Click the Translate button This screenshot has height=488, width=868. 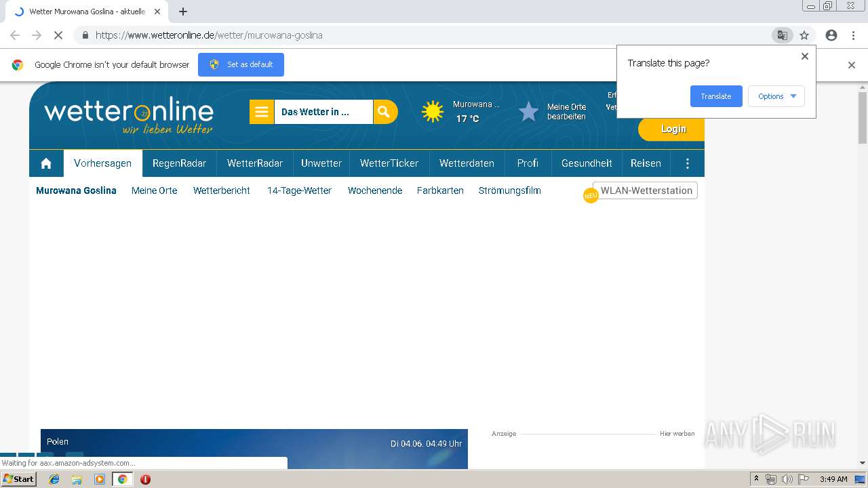[x=716, y=96]
